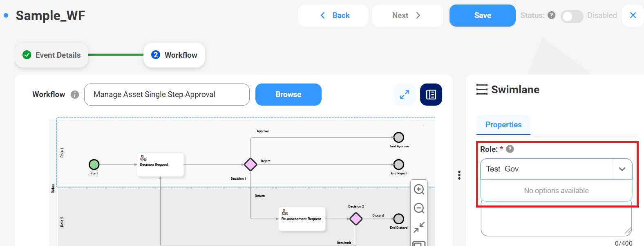Screen dimensions: 644x246
Task: Select the Decision Request task
Action: pyautogui.click(x=160, y=165)
